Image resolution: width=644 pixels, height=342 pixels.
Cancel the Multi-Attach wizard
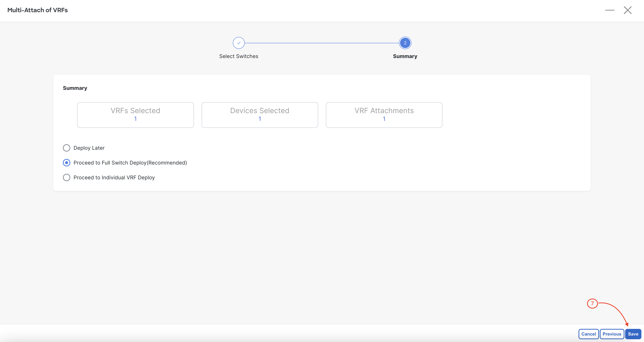pos(589,334)
